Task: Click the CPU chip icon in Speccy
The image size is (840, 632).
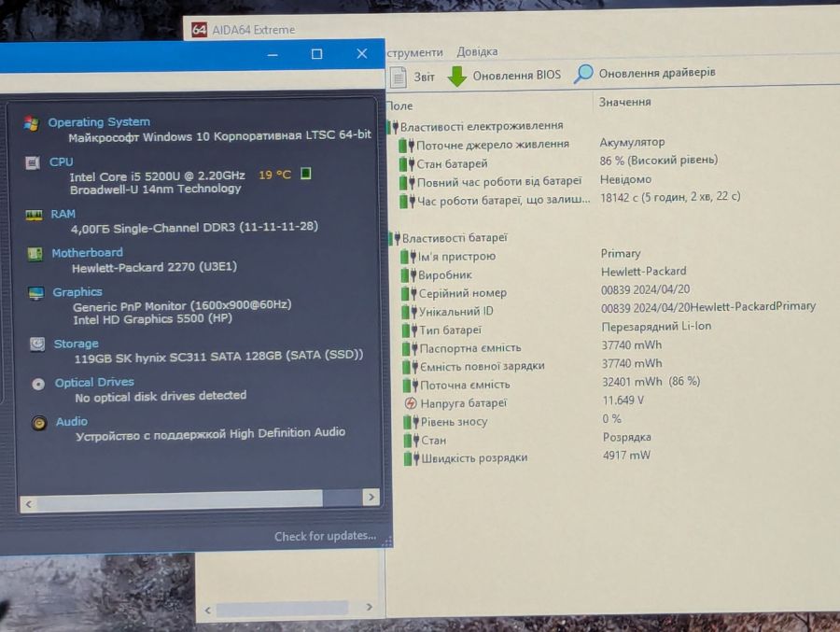Action: point(33,162)
